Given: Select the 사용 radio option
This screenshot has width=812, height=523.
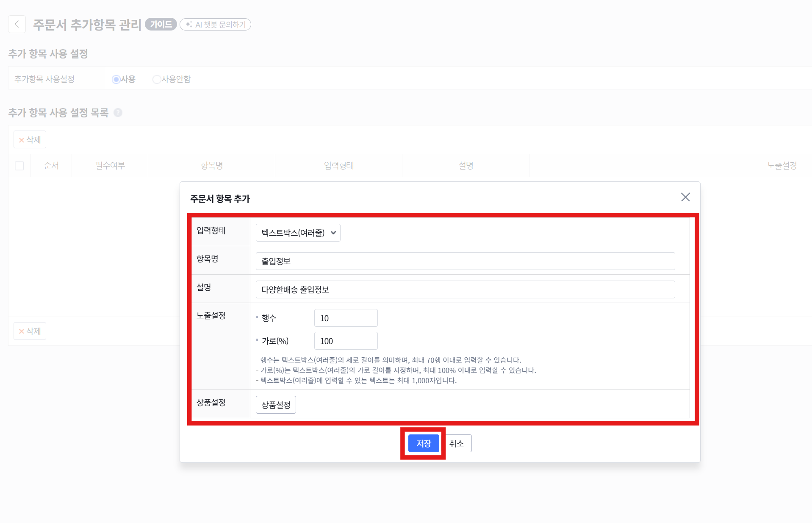Looking at the screenshot, I should (116, 79).
